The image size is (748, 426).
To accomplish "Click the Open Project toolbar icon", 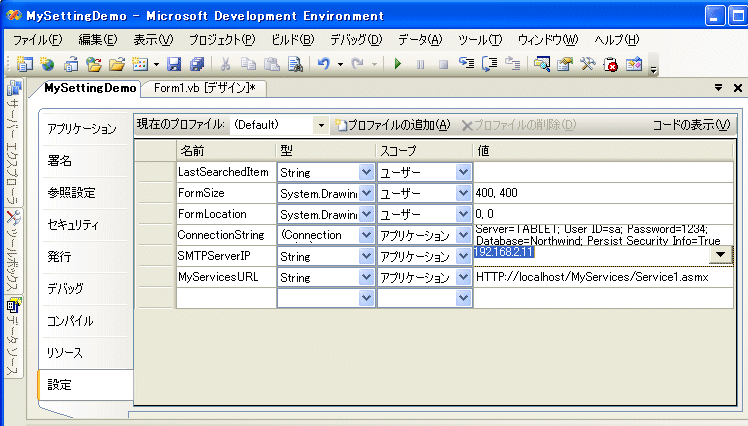I will pyautogui.click(x=71, y=64).
